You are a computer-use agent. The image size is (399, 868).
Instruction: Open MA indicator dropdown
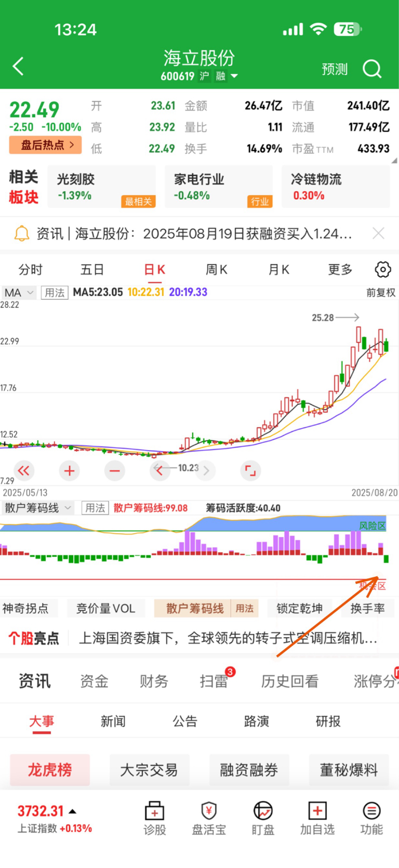pos(19,293)
